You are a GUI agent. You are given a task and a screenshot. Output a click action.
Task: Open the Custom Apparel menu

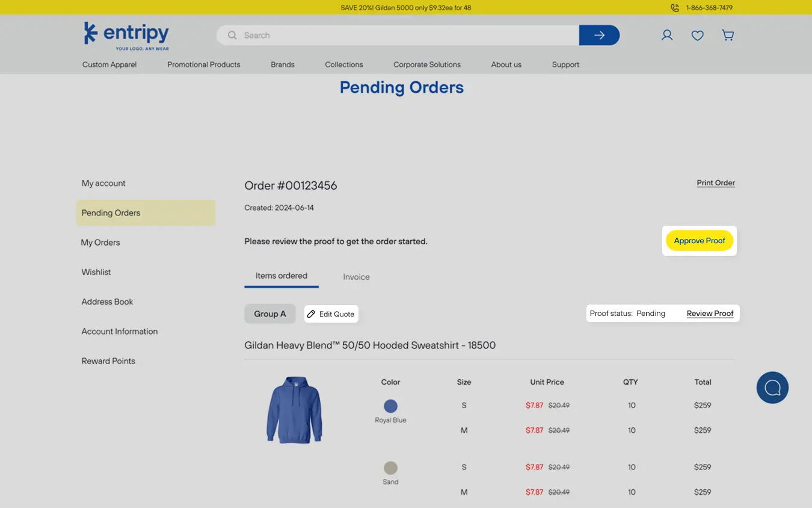point(109,64)
